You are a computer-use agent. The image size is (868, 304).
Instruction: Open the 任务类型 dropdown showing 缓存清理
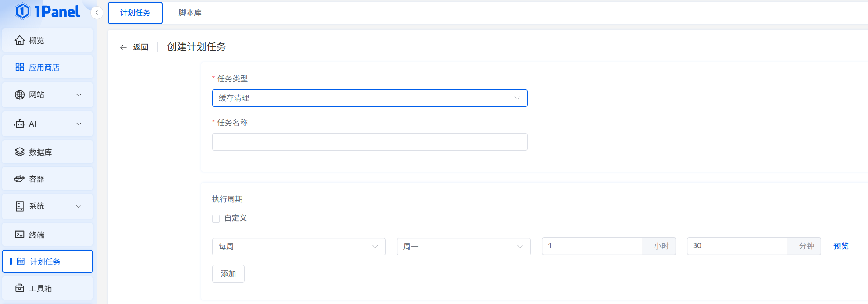tap(370, 98)
